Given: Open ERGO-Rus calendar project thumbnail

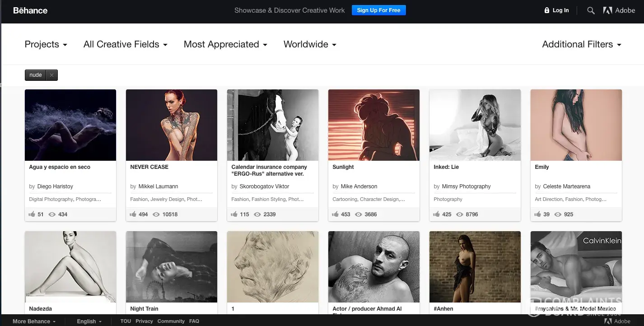Looking at the screenshot, I should [x=273, y=125].
